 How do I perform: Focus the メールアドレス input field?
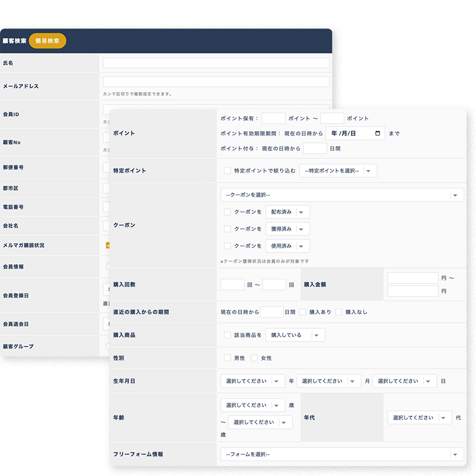[x=216, y=81]
